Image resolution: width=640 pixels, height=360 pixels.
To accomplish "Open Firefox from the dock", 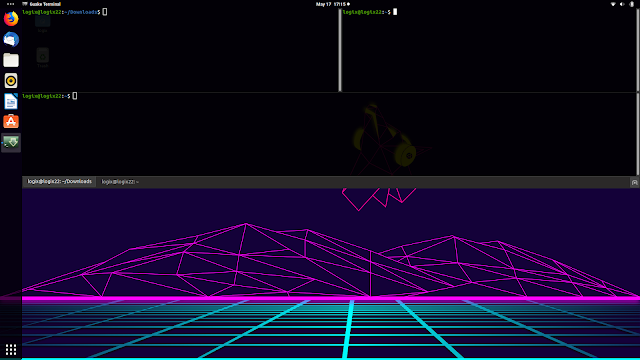I will point(11,19).
